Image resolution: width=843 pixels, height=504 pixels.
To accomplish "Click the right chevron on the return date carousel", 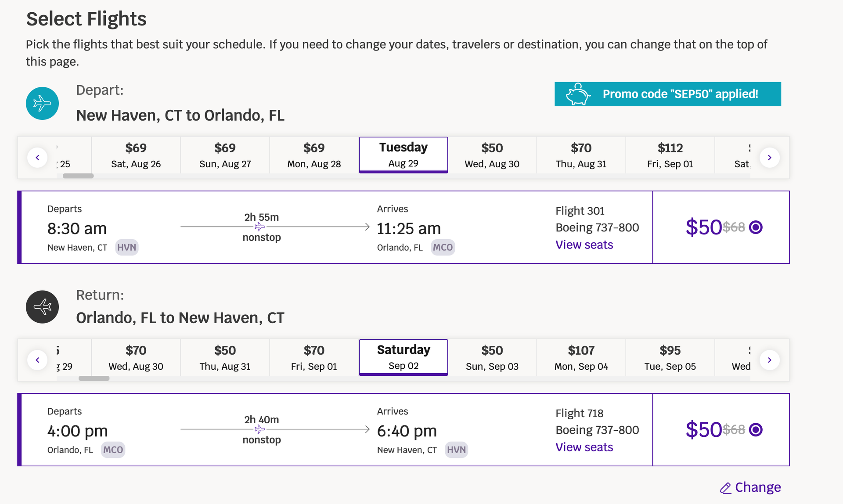I will (770, 360).
